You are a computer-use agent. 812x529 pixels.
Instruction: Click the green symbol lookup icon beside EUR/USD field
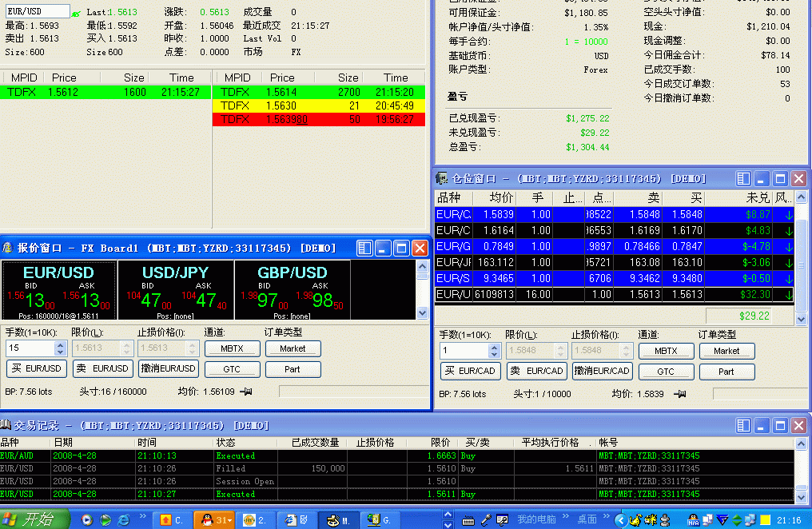click(76, 13)
